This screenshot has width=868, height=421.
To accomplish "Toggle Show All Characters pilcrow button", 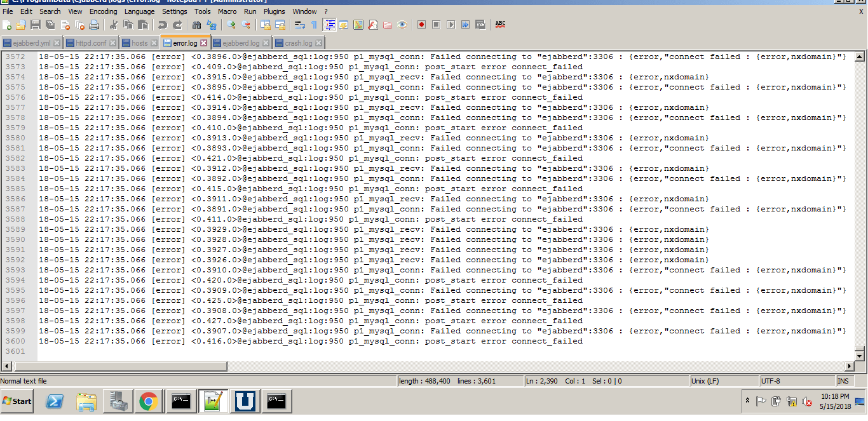I will click(314, 25).
